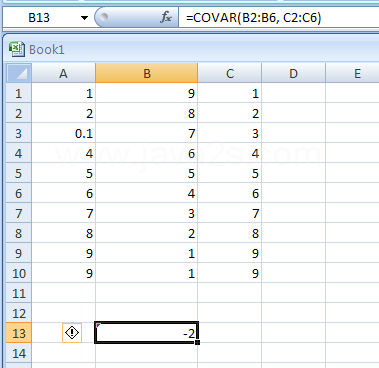
Task: Select row 14 header
Action: 19,353
